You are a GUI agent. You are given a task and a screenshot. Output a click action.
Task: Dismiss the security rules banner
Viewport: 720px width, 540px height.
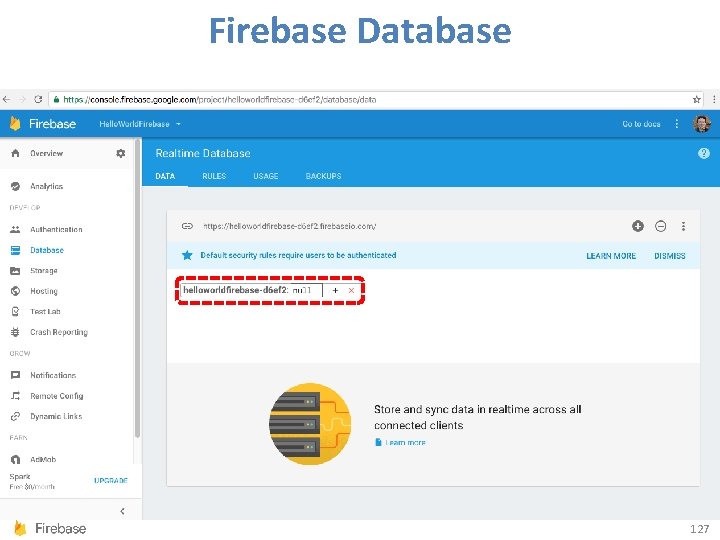[x=669, y=256]
